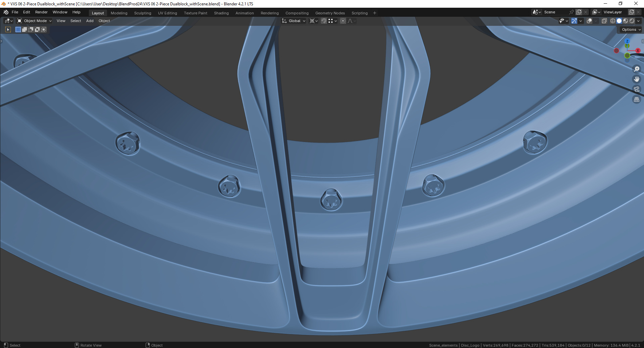Switch to Wireframe viewport shading

point(613,21)
